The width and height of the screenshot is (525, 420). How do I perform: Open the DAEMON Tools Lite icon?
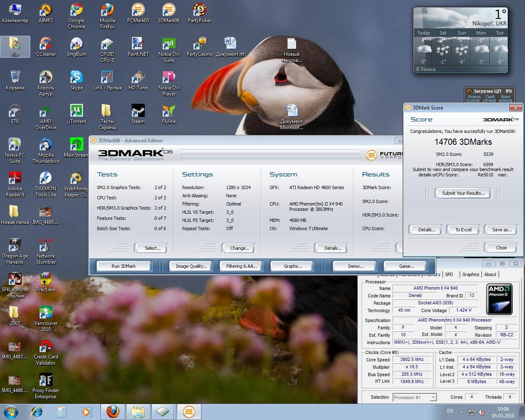pos(46,184)
